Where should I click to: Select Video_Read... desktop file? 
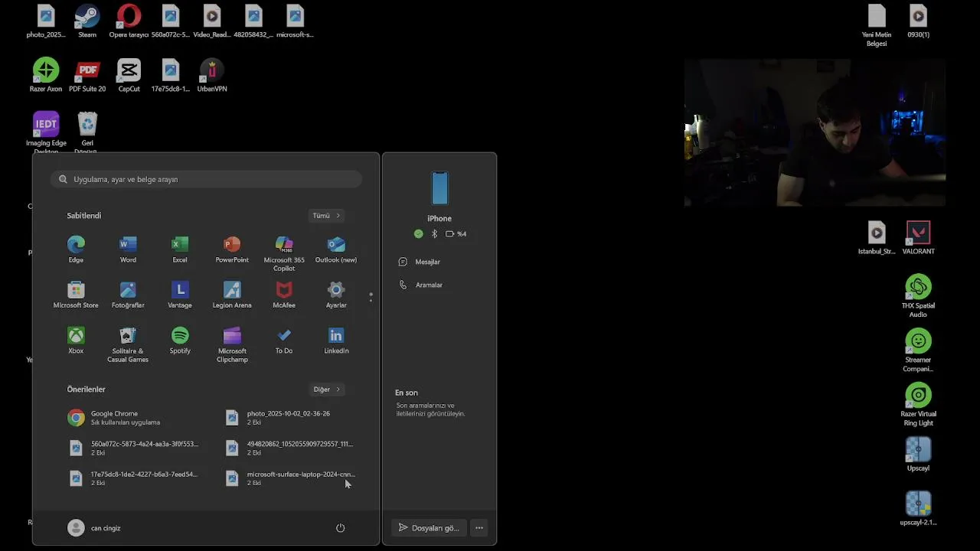(x=212, y=21)
